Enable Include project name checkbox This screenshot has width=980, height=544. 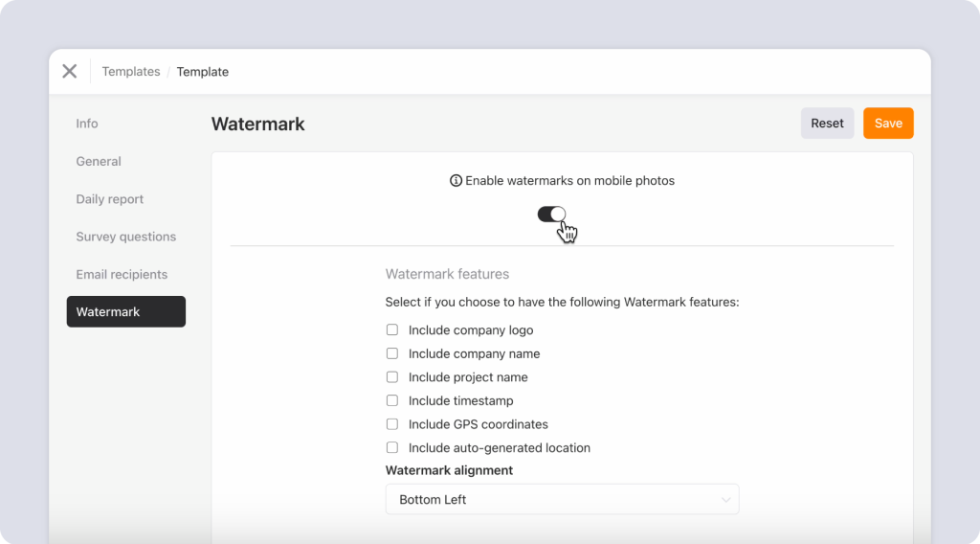click(x=392, y=377)
